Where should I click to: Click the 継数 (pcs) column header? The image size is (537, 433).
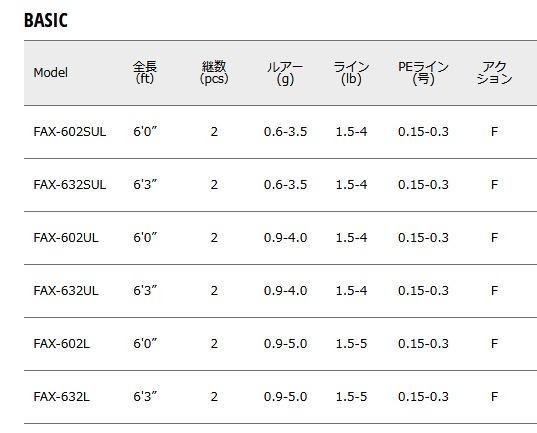[x=214, y=73]
